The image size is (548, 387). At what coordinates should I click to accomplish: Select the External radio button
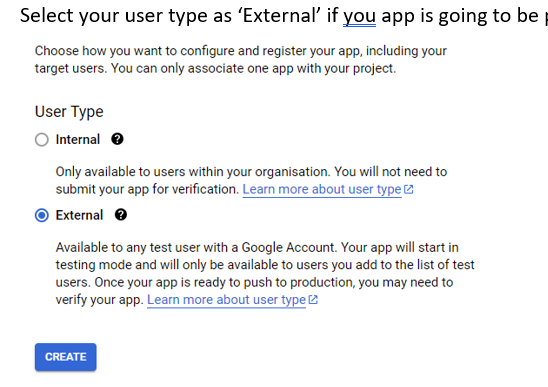pos(42,215)
